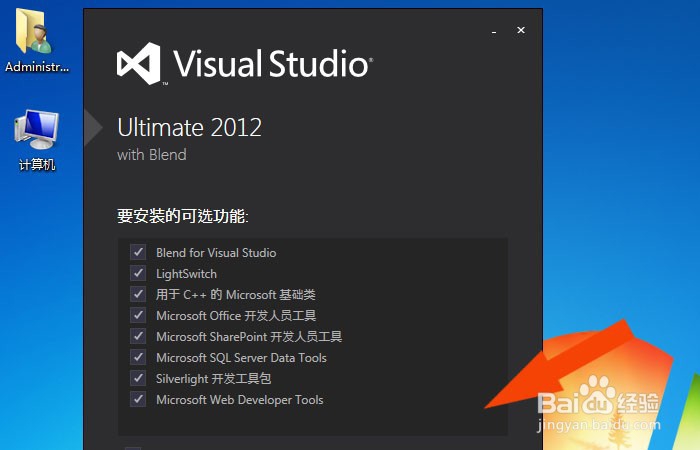Image resolution: width=700 pixels, height=450 pixels.
Task: Uncheck Blend for Visual Studio checkbox
Action: (138, 252)
